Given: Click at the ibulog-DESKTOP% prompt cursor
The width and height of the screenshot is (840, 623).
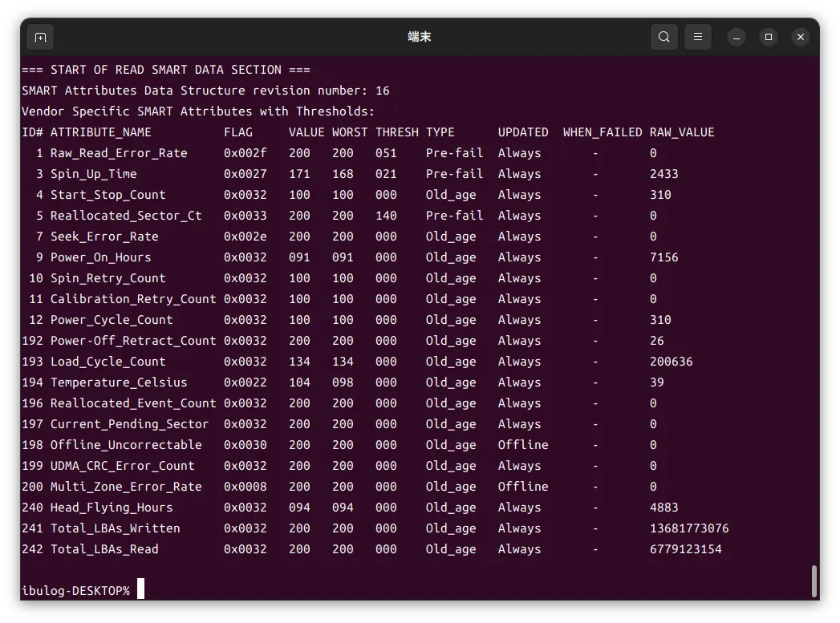Looking at the screenshot, I should point(140,589).
